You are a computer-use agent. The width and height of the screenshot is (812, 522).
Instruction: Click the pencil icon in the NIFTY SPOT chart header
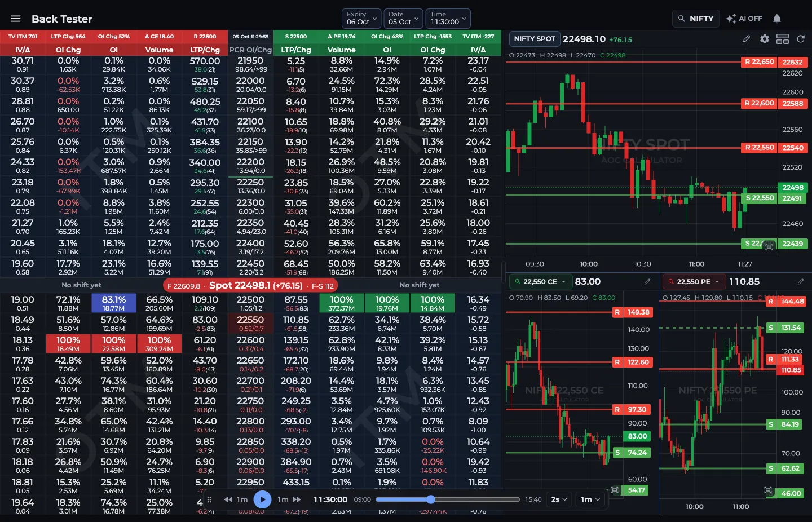click(x=747, y=39)
